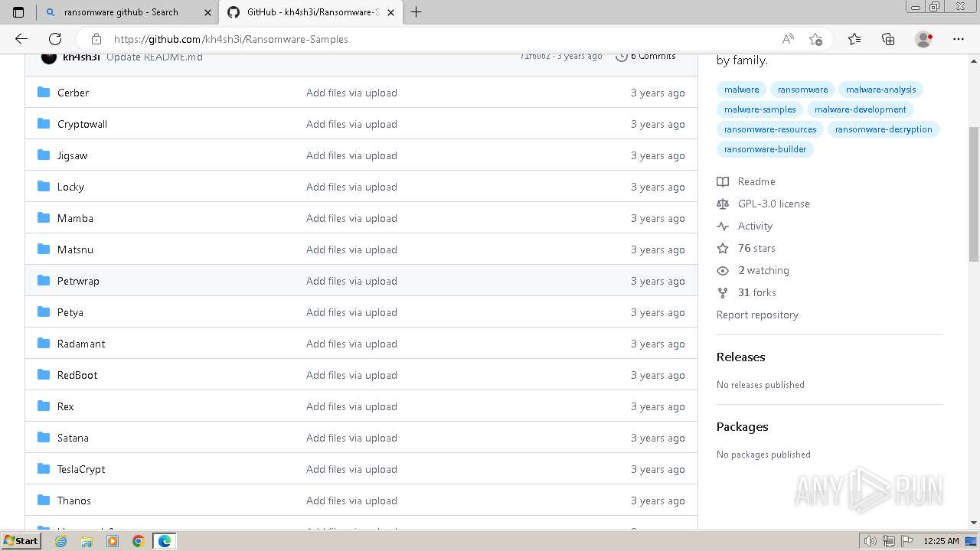Click Report repository link
980x551 pixels.
click(x=757, y=315)
